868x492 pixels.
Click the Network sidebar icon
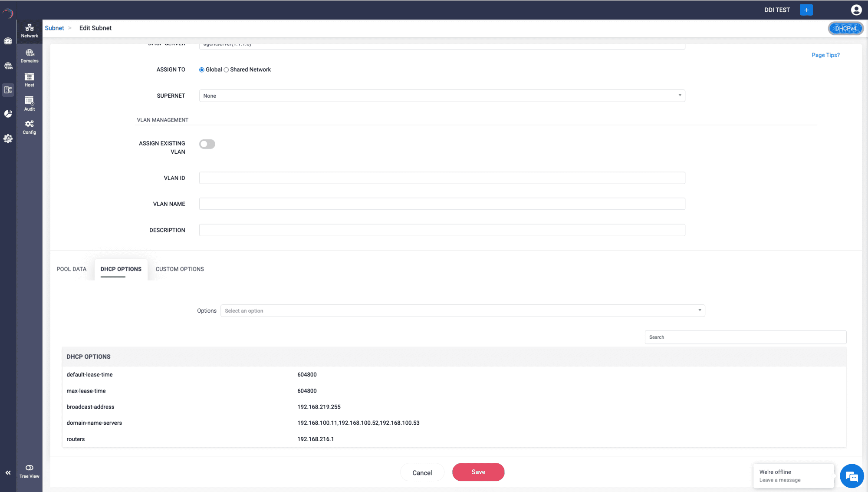30,31
